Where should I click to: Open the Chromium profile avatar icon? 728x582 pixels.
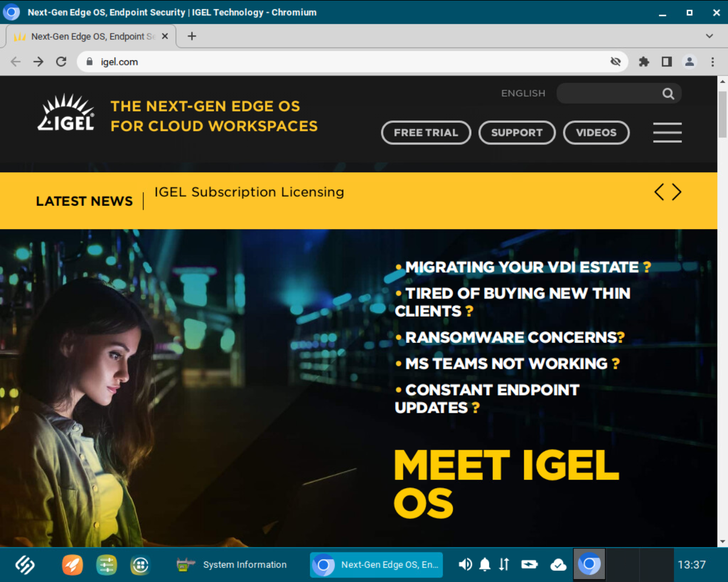689,61
